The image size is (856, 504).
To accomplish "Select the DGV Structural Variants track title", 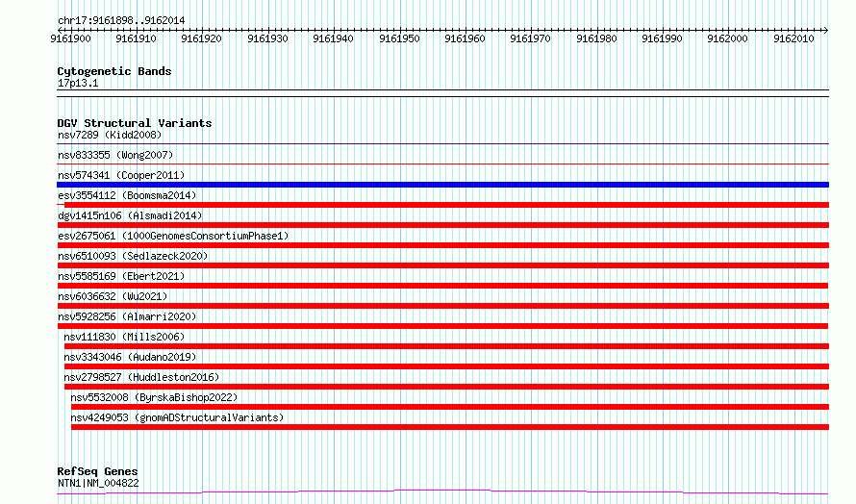I will pos(135,123).
